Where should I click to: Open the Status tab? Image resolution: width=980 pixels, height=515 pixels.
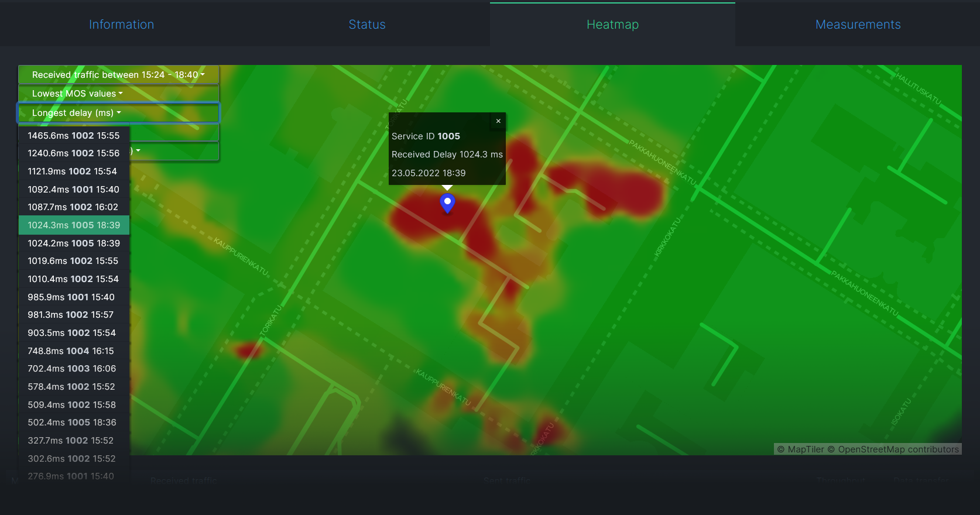coord(367,25)
